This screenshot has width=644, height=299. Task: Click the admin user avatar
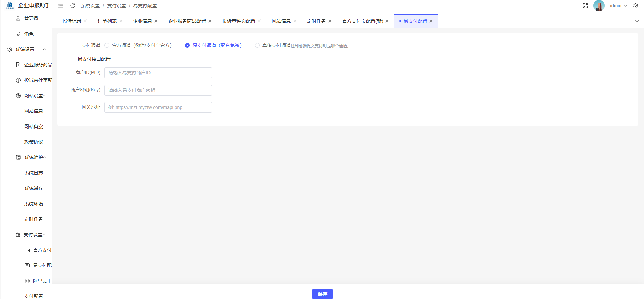pos(599,6)
